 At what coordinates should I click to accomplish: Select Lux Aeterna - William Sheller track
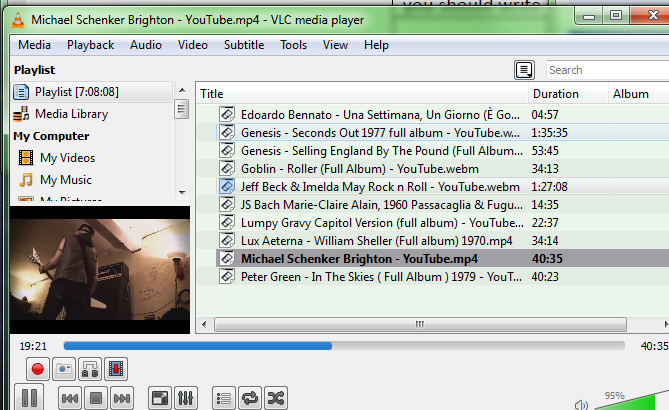pyautogui.click(x=442, y=241)
